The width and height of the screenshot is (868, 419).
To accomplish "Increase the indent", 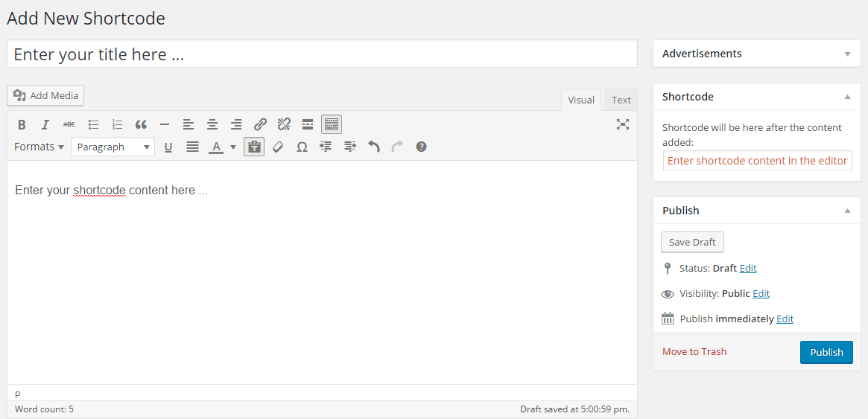I will pyautogui.click(x=349, y=147).
